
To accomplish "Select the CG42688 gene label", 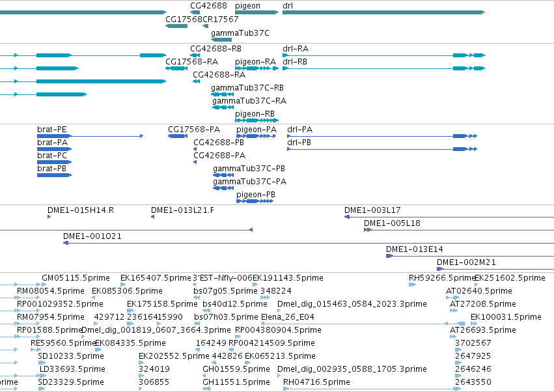I will pyautogui.click(x=208, y=6).
